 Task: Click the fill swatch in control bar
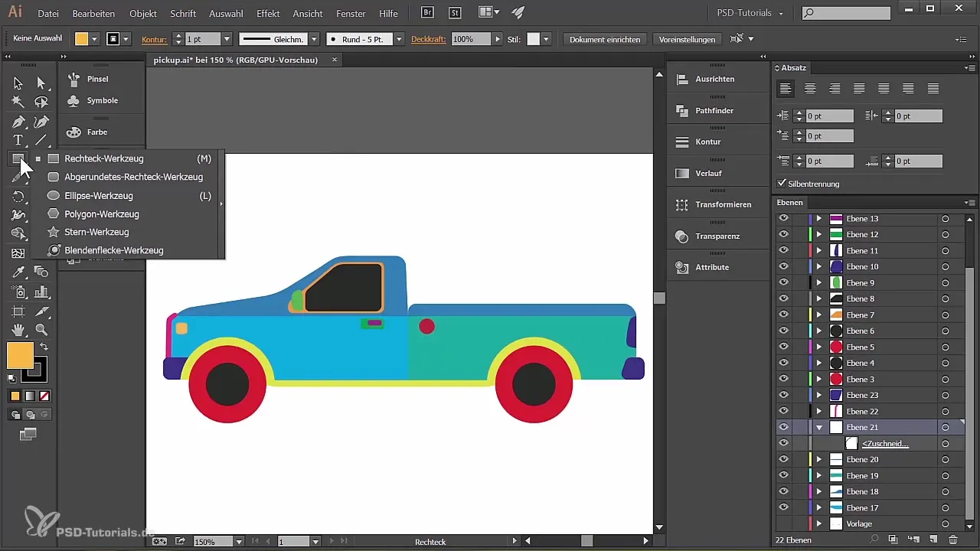81,39
